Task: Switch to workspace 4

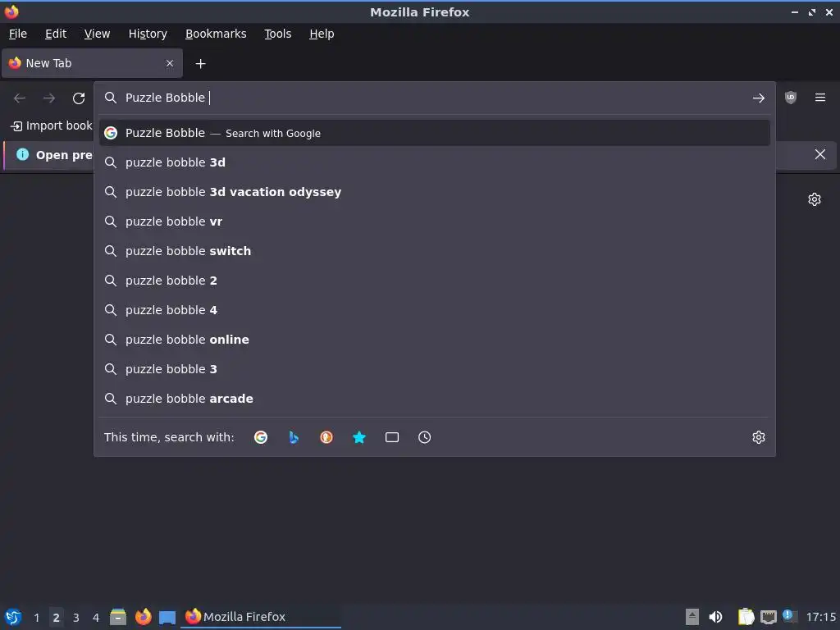Action: (x=96, y=617)
